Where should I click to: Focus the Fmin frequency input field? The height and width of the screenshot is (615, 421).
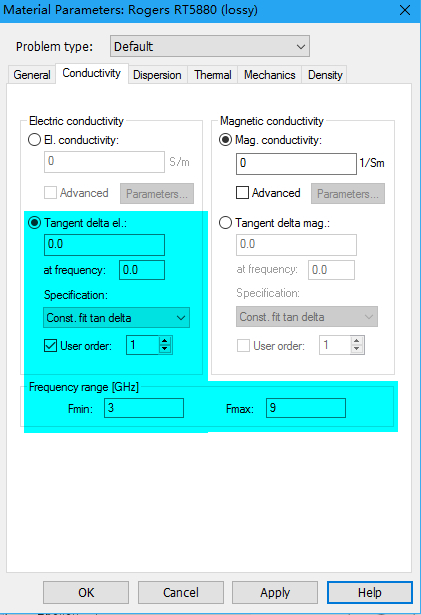click(x=144, y=408)
